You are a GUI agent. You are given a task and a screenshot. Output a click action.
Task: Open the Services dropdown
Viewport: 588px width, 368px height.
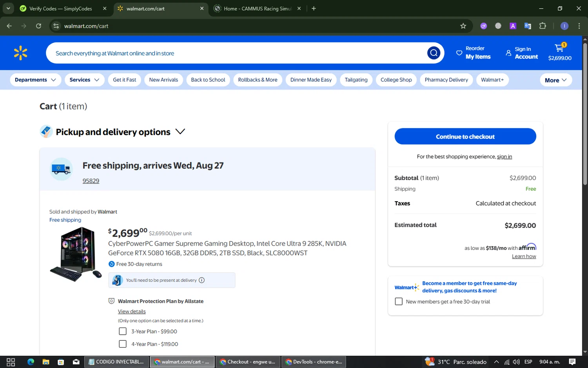[x=84, y=80]
